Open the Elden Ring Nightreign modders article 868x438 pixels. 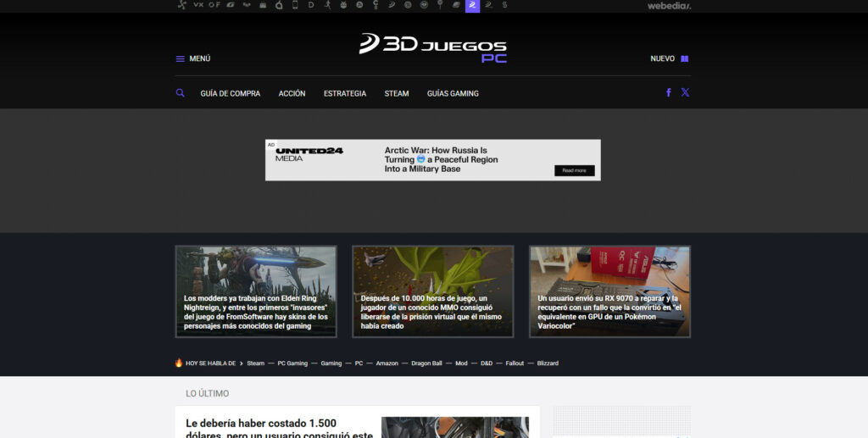[x=256, y=291]
